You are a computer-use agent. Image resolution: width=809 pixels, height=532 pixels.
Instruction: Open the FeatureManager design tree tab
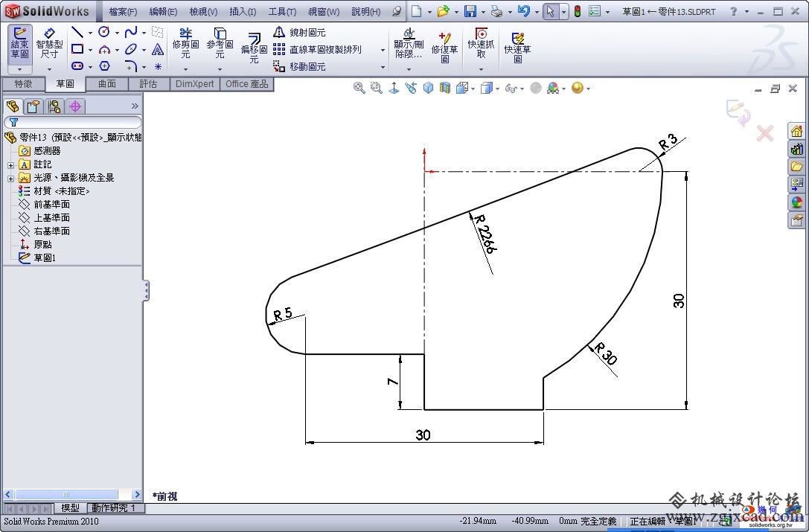(x=13, y=107)
